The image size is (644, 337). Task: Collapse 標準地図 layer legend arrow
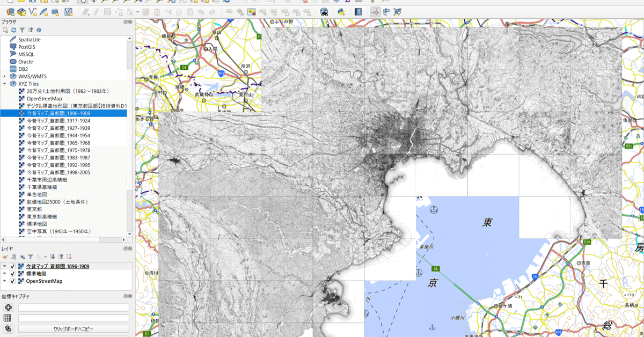pos(5,274)
